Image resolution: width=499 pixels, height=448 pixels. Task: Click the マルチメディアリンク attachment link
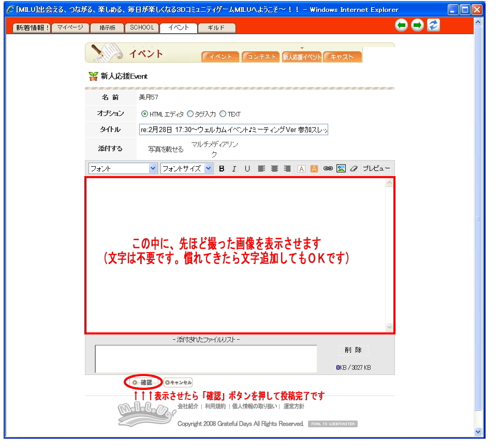[214, 149]
